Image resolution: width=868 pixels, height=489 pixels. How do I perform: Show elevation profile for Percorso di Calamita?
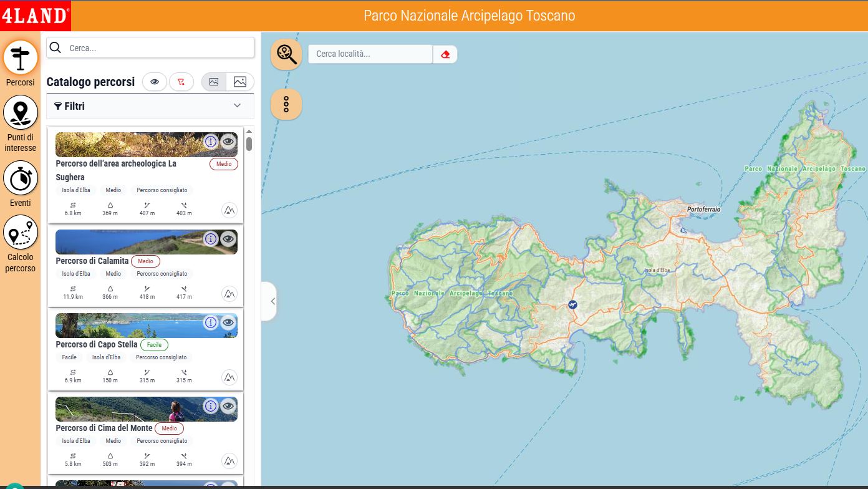(x=229, y=294)
